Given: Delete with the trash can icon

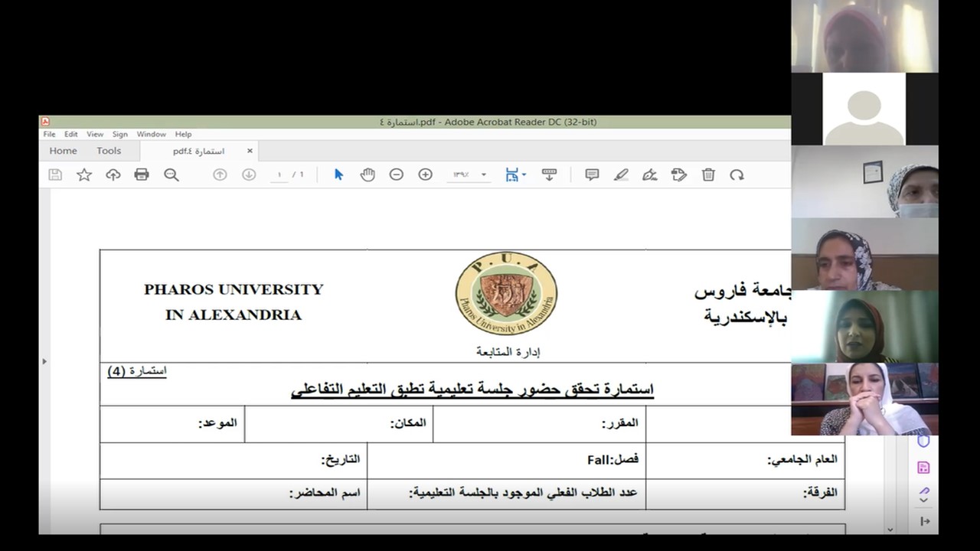Looking at the screenshot, I should pos(708,174).
